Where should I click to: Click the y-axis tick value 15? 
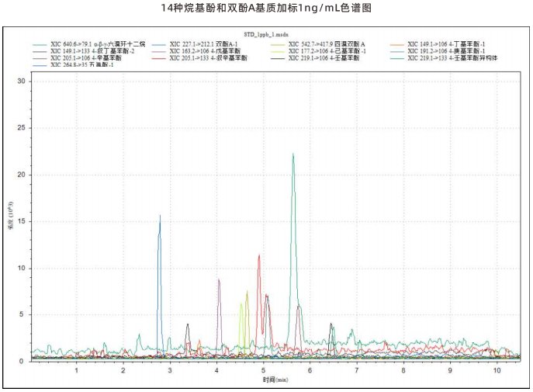pyautogui.click(x=22, y=221)
